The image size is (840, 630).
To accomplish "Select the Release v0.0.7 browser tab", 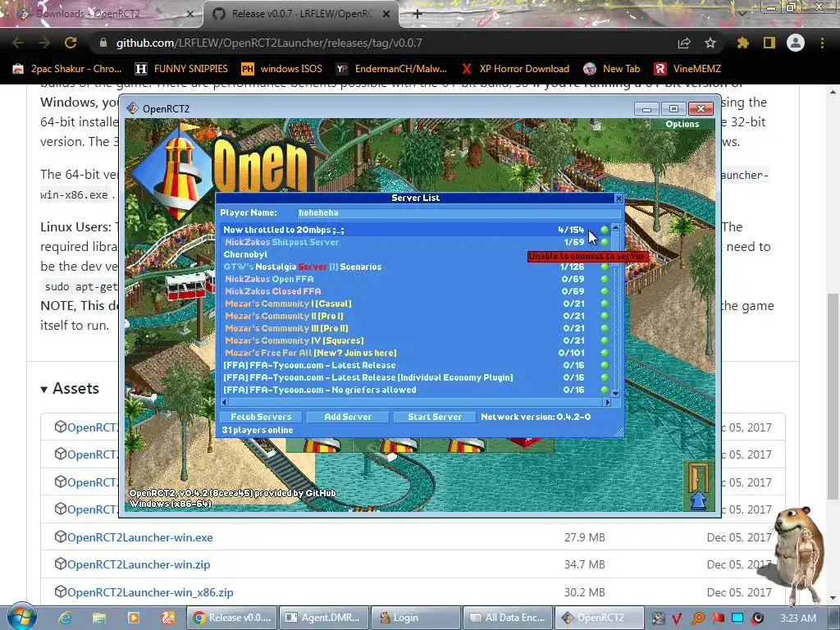I will pos(302,14).
